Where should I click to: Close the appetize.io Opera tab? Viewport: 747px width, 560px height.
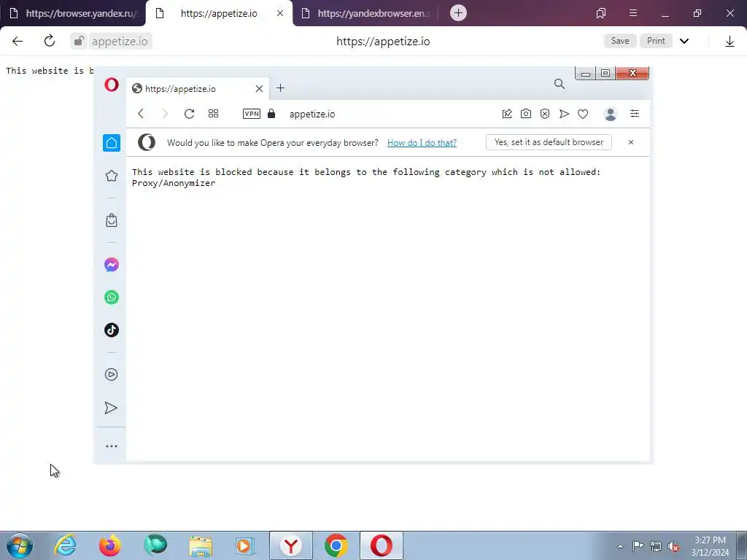coord(259,88)
